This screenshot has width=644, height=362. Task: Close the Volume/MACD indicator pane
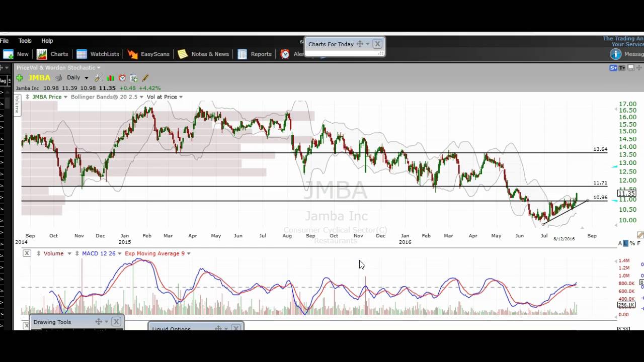point(27,253)
